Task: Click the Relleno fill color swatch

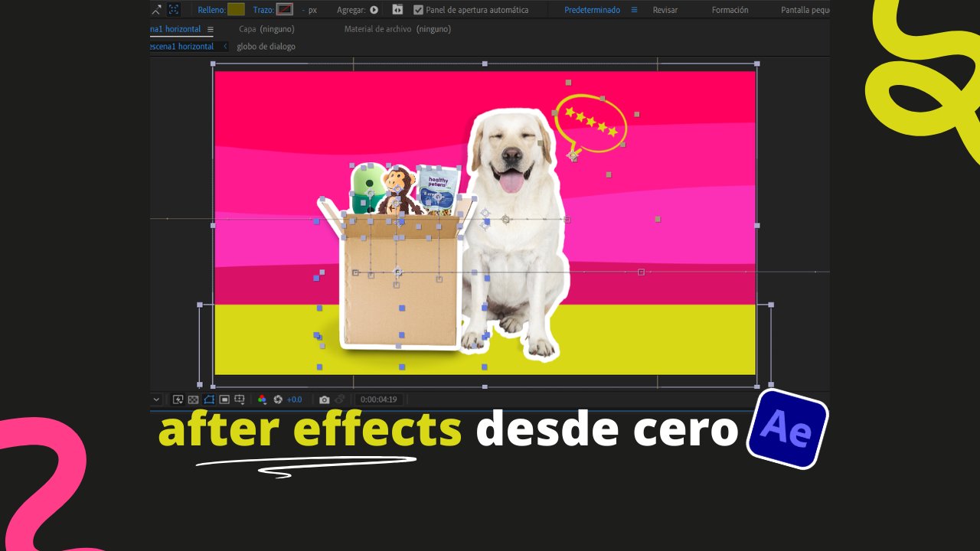Action: point(236,10)
